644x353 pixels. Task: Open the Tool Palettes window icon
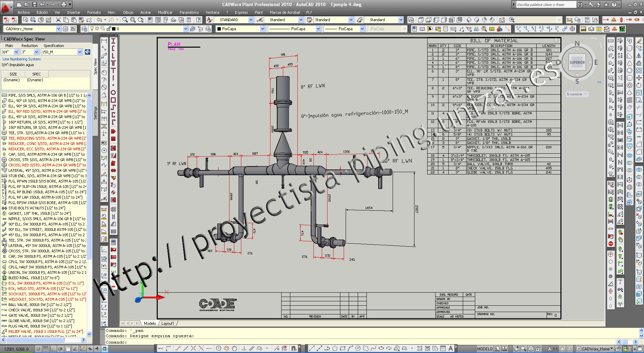165,20
